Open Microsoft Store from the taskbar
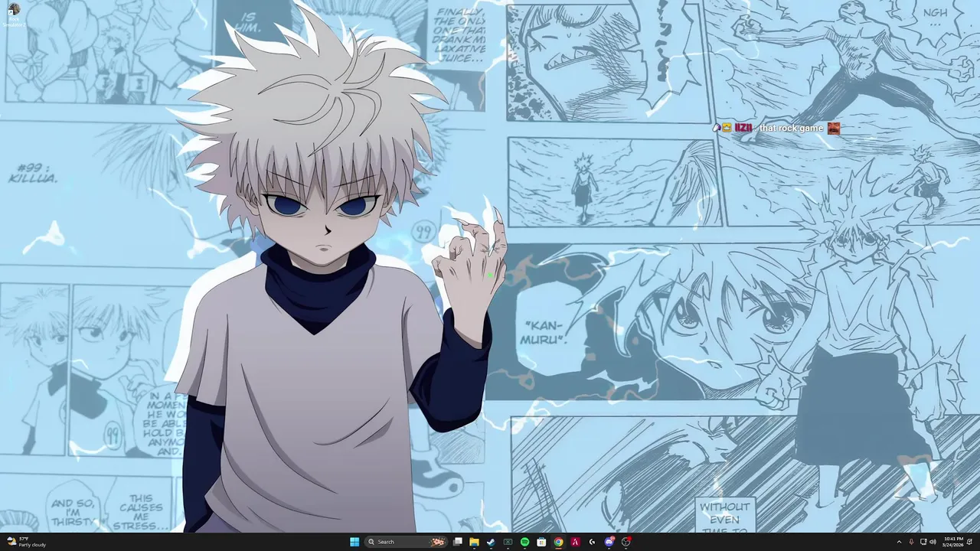The height and width of the screenshot is (551, 980). pos(541,542)
